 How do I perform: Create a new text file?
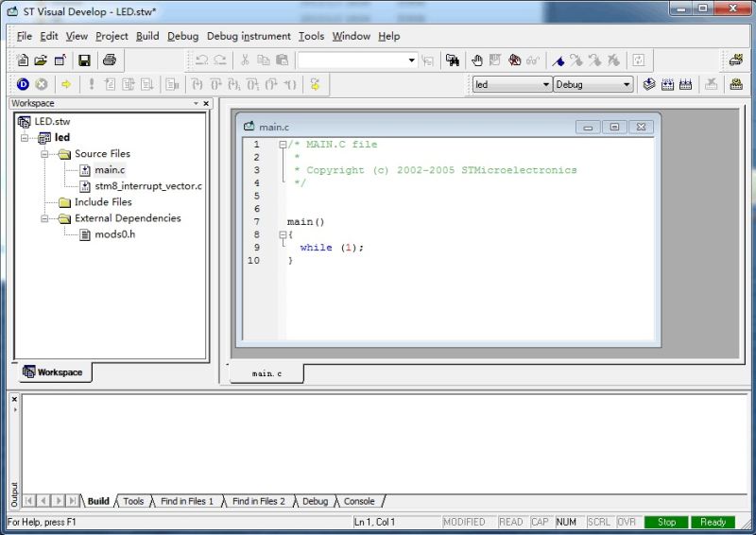[23, 60]
